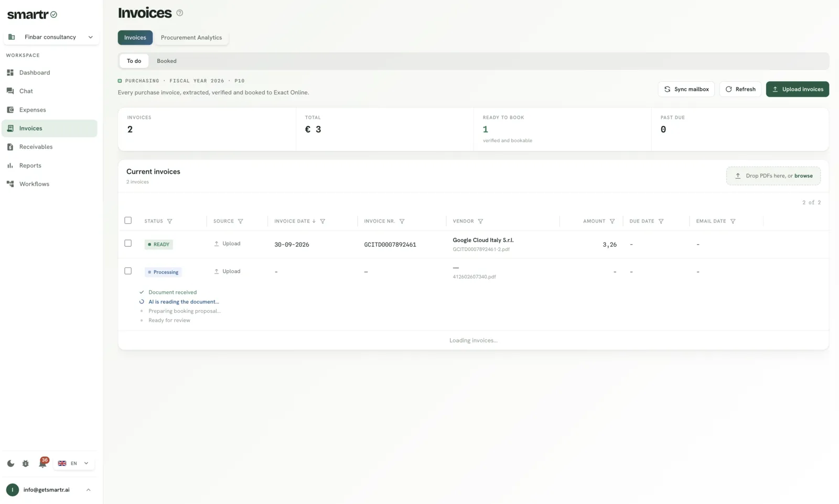Open Vendor column filter icon

coord(480,221)
